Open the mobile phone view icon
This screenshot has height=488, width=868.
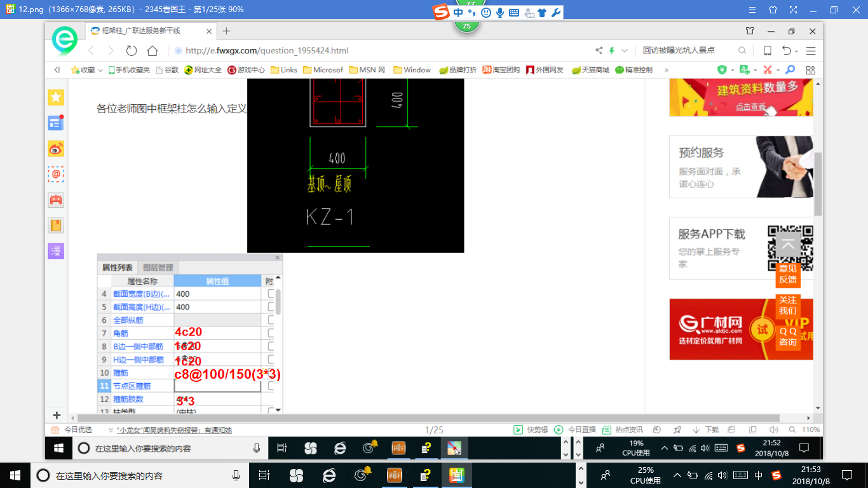(768, 50)
